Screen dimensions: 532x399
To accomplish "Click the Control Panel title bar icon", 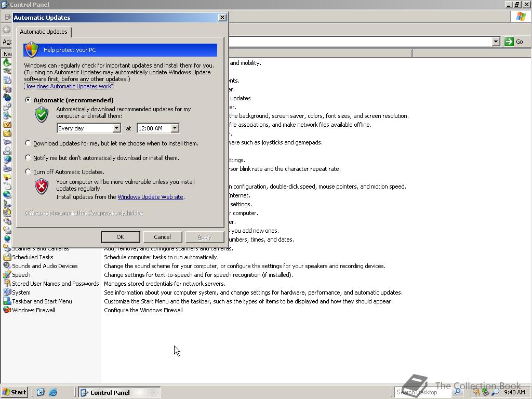I will (x=5, y=4).
